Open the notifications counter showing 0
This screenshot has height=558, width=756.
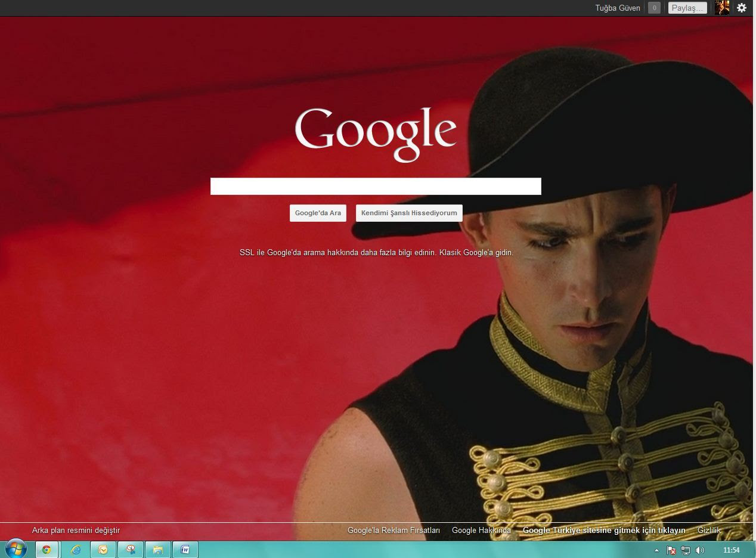pyautogui.click(x=654, y=8)
